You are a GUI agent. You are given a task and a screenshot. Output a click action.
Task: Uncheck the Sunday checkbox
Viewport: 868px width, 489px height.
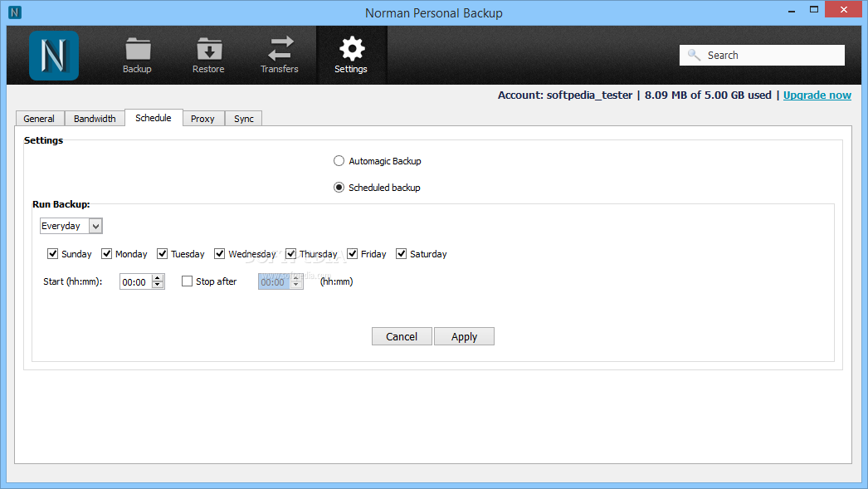[52, 254]
